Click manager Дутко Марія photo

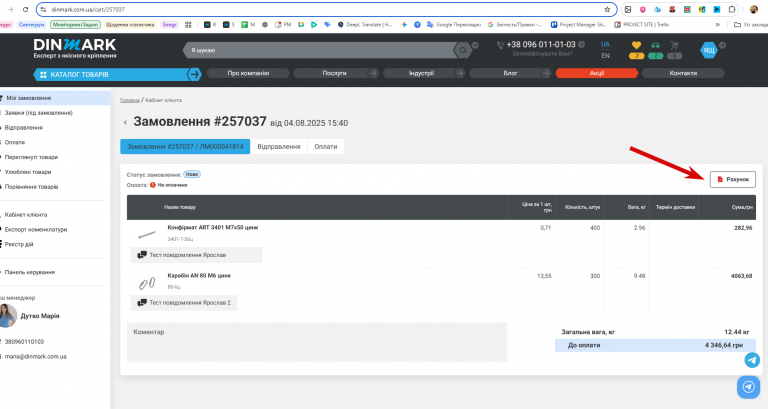click(8, 315)
